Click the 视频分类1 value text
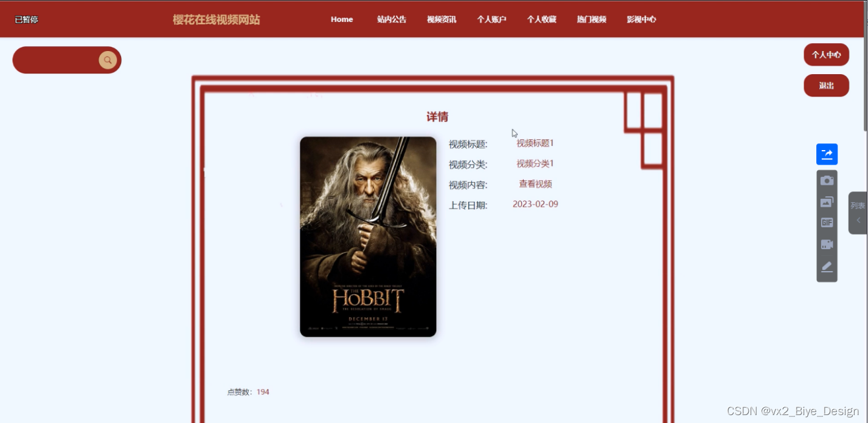The width and height of the screenshot is (868, 423). [x=535, y=163]
